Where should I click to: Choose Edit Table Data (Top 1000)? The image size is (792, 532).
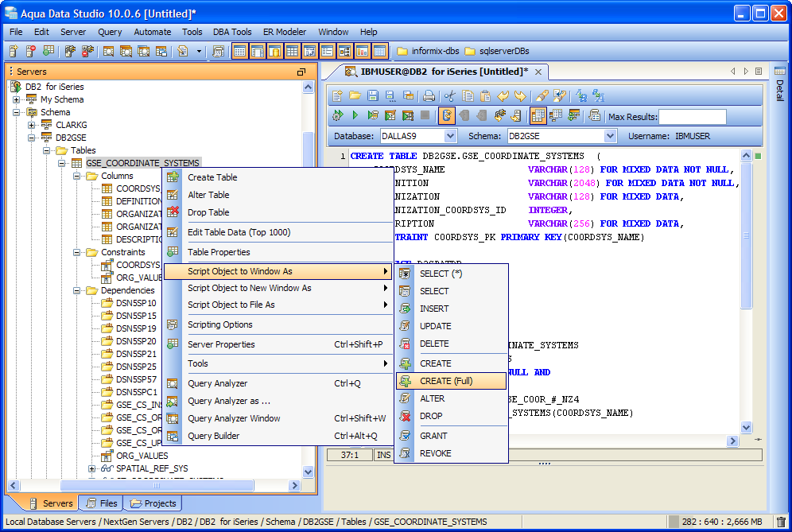point(279,232)
